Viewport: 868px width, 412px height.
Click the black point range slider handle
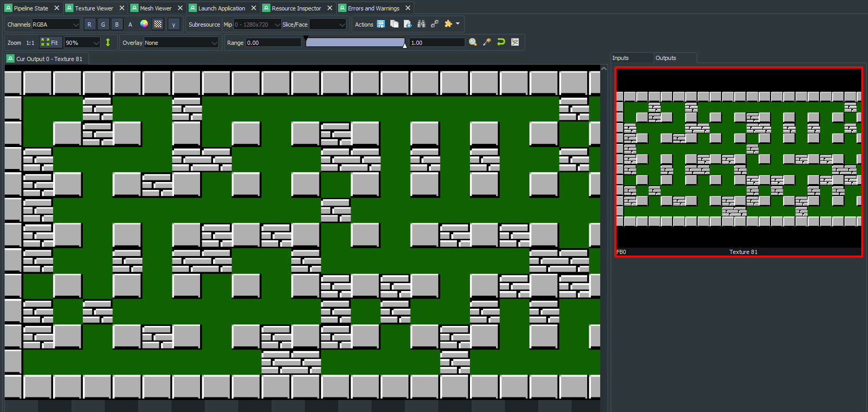pos(306,39)
